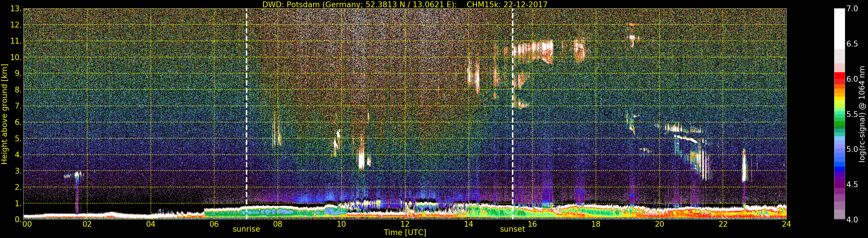Click the time axis tick label '12'
This screenshot has height=238, width=868.
405,224
